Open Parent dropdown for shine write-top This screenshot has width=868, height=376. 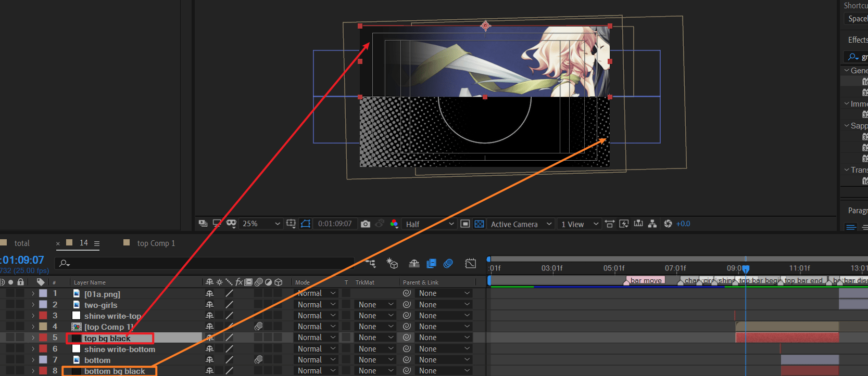coord(444,316)
